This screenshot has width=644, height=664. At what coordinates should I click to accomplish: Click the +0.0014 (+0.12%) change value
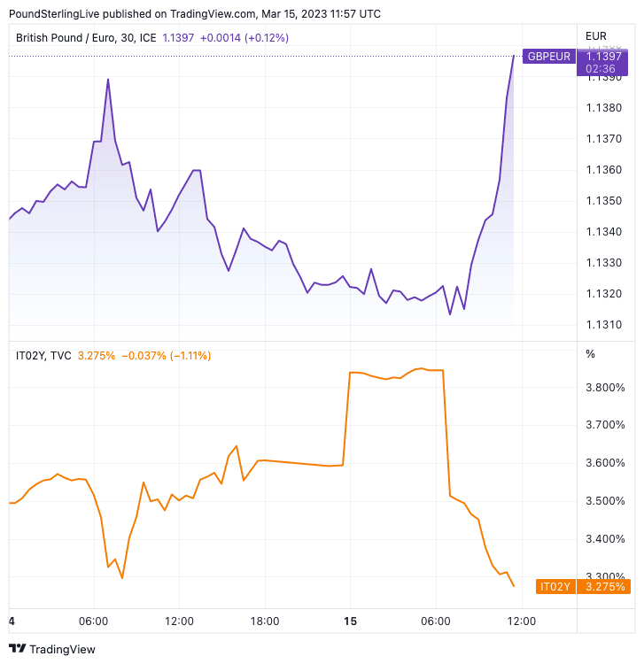pos(244,38)
